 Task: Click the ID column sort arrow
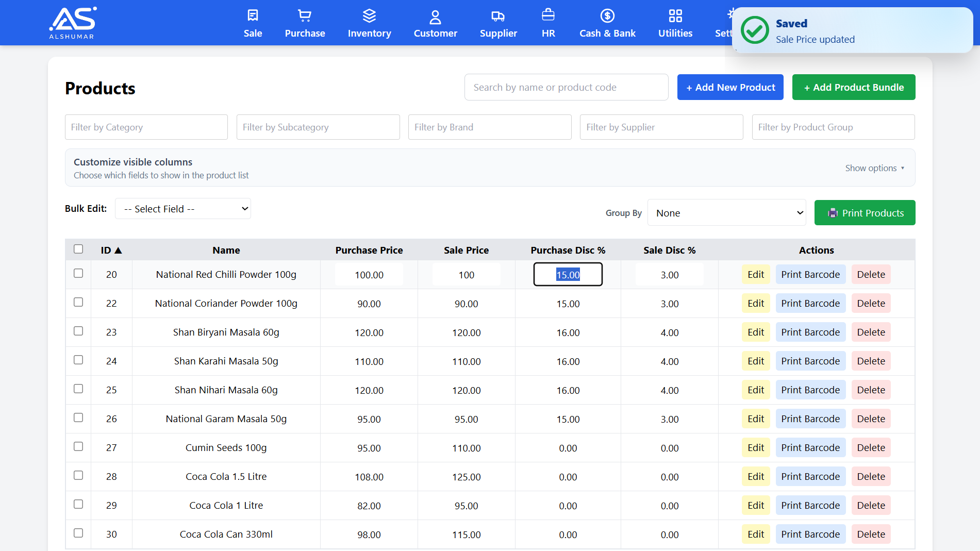119,250
